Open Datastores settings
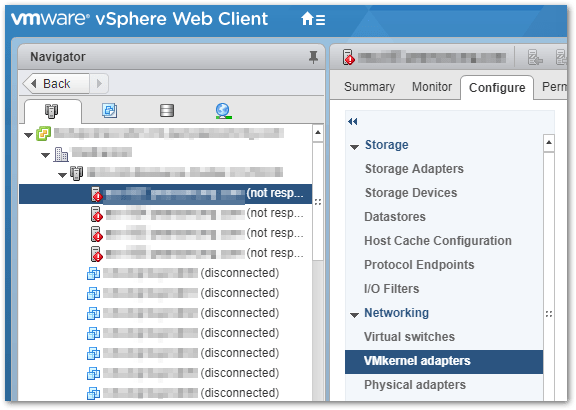The width and height of the screenshot is (576, 410). (x=395, y=217)
